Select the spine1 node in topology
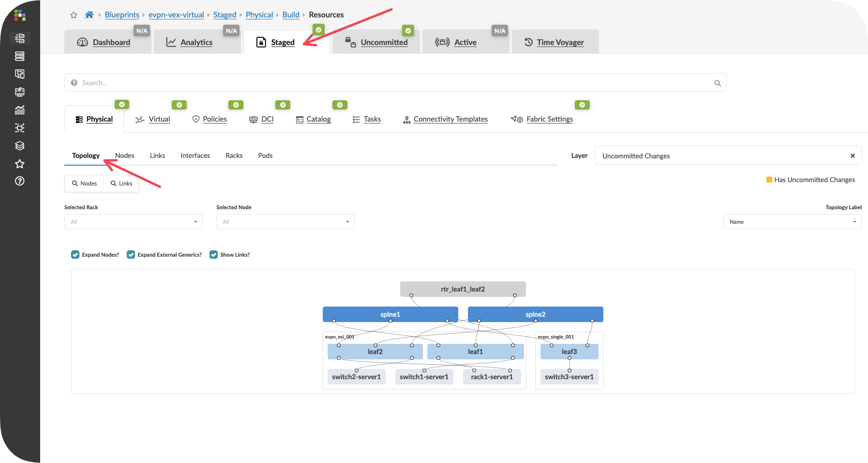Screen dimensions: 868x463 [390, 314]
